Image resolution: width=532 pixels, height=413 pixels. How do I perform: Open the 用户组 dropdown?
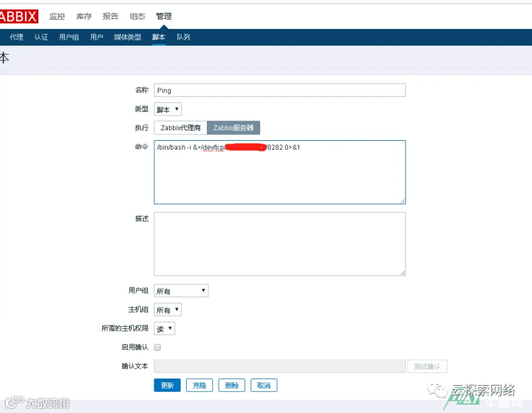click(x=181, y=291)
